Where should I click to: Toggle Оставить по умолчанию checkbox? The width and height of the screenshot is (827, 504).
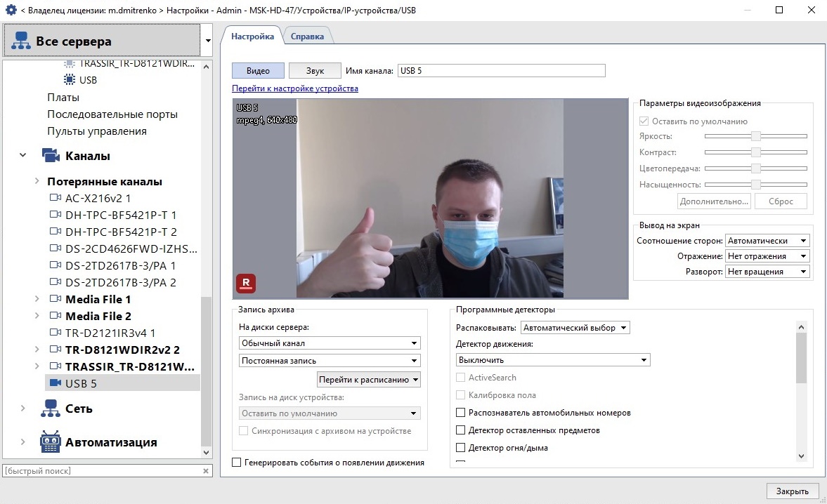[644, 121]
